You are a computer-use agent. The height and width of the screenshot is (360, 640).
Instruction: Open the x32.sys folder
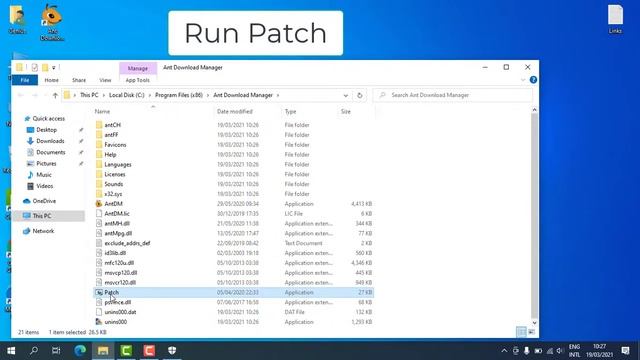pyautogui.click(x=113, y=194)
